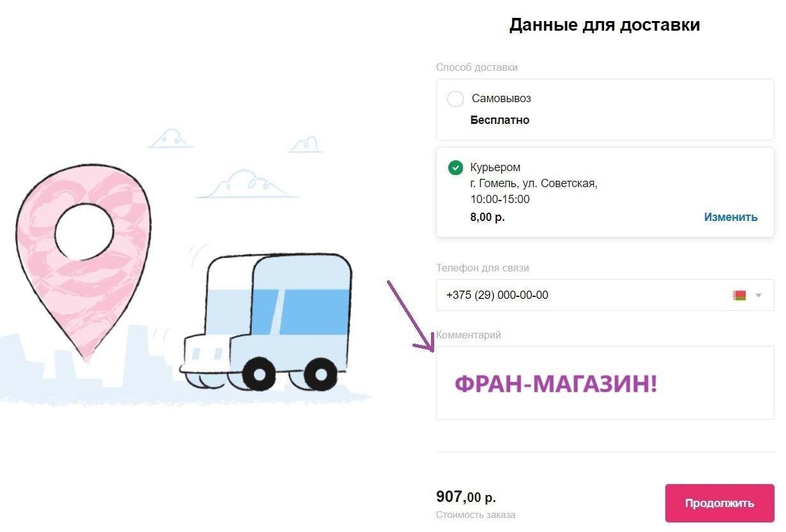Click the phone number input field
The height and width of the screenshot is (532, 786).
pyautogui.click(x=605, y=295)
